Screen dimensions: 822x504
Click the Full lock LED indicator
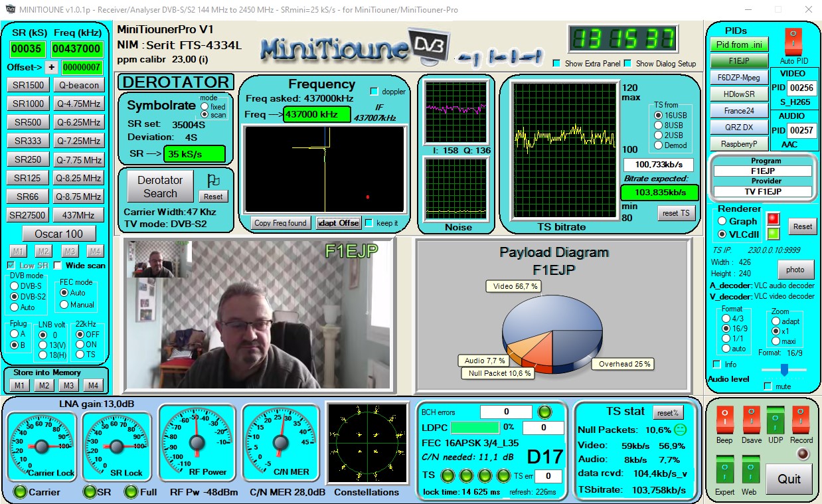click(x=131, y=492)
